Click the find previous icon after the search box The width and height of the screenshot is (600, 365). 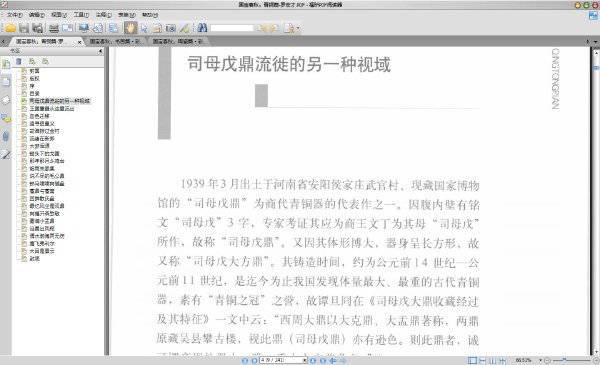(262, 28)
